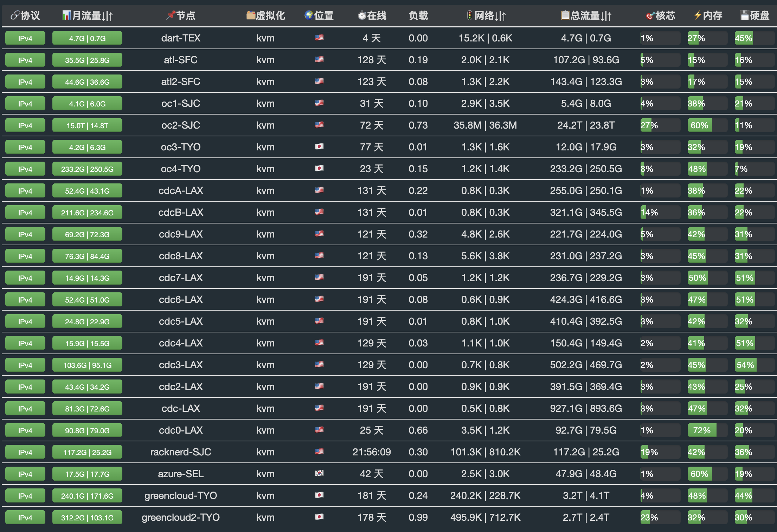Click the South Korea flag for azure-SEL
The width and height of the screenshot is (777, 532).
(x=319, y=473)
